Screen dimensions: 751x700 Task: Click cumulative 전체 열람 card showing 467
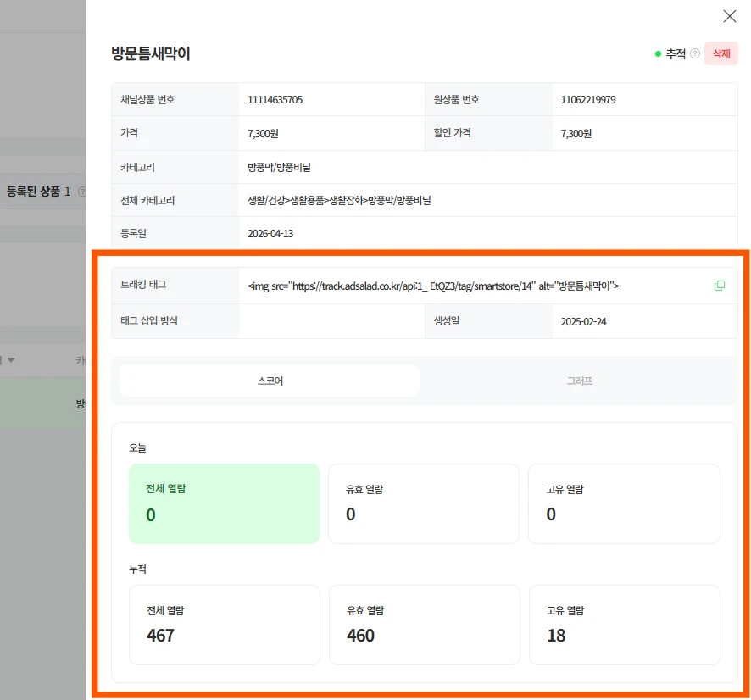[x=224, y=625]
